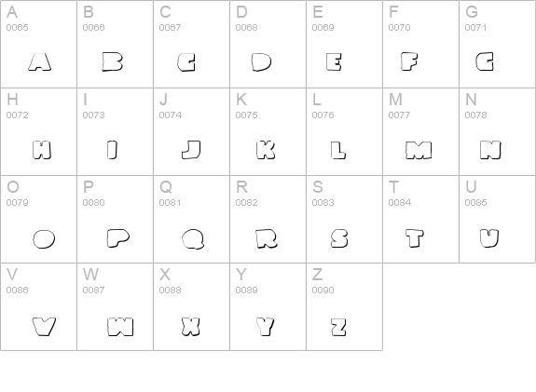Select the U glyph cell 0085
Image resolution: width=536 pixels, height=392 pixels.
tap(498, 219)
